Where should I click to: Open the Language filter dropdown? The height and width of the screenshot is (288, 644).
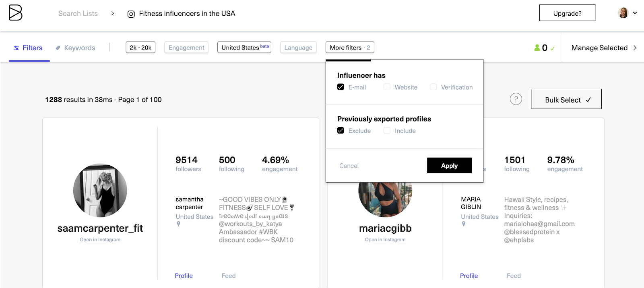(x=298, y=47)
